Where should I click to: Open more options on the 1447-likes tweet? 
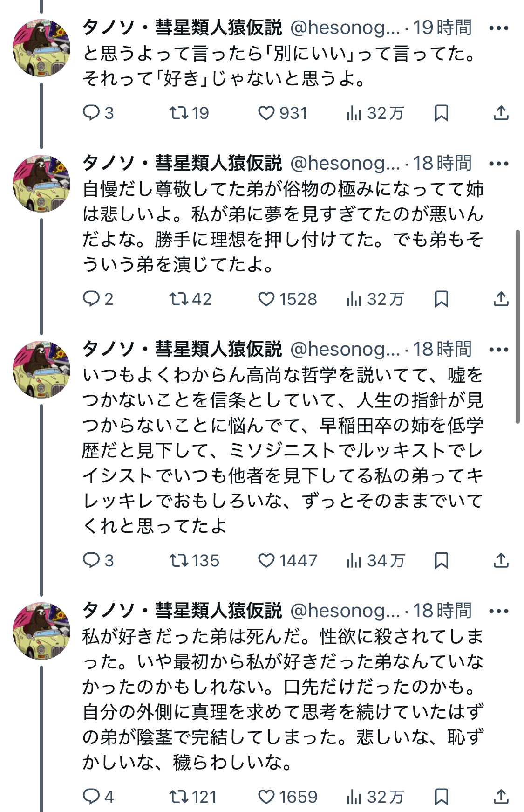[498, 350]
